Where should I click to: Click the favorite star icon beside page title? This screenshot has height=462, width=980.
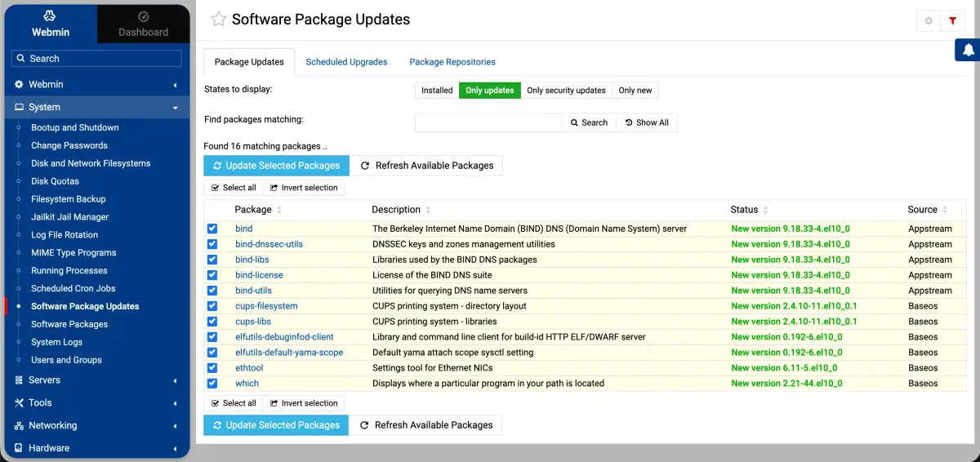pos(218,20)
